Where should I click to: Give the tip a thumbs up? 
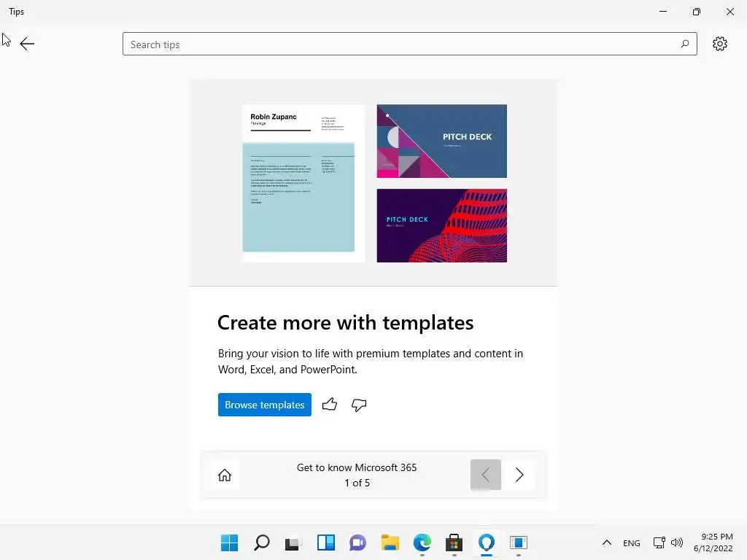pos(329,404)
